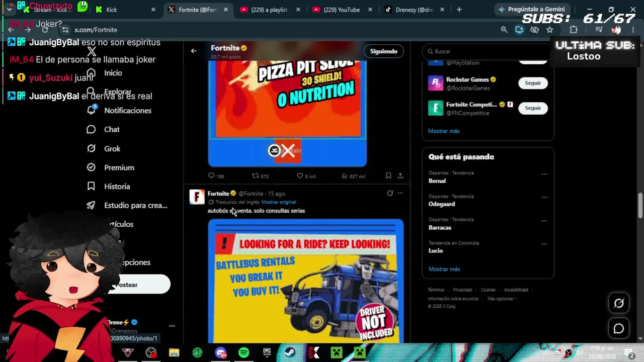Go back using the X header arrow
The width and height of the screenshot is (644, 362).
click(x=194, y=51)
